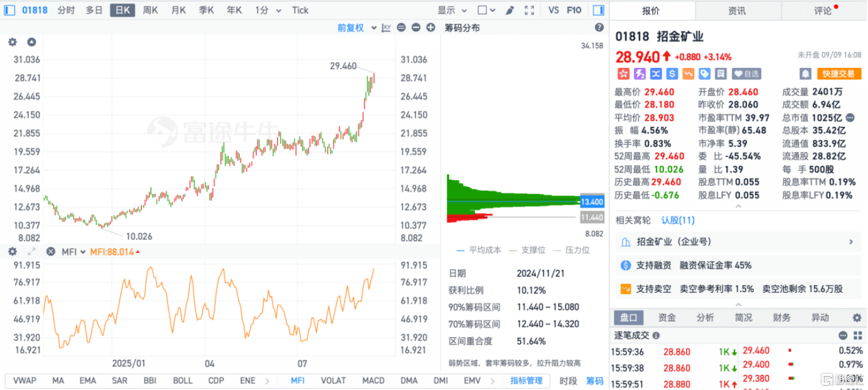The height and width of the screenshot is (390, 868).
Task: Click the blue price tag icon
Action: 705,73
